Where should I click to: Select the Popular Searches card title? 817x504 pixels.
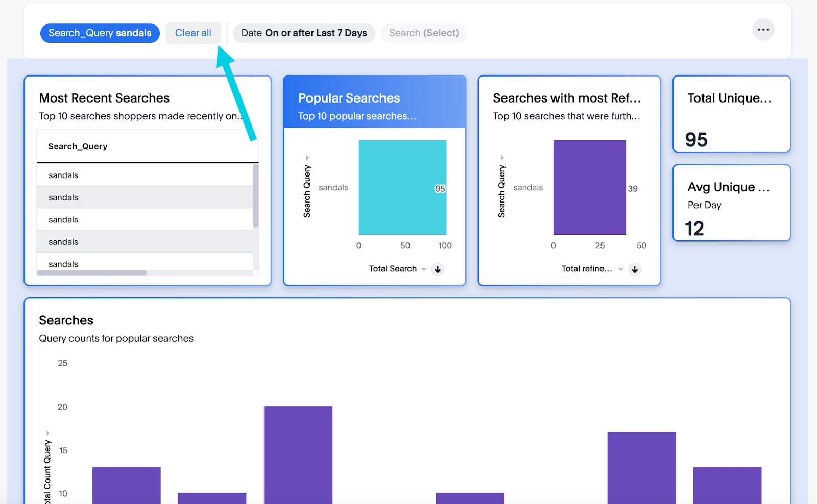click(349, 98)
